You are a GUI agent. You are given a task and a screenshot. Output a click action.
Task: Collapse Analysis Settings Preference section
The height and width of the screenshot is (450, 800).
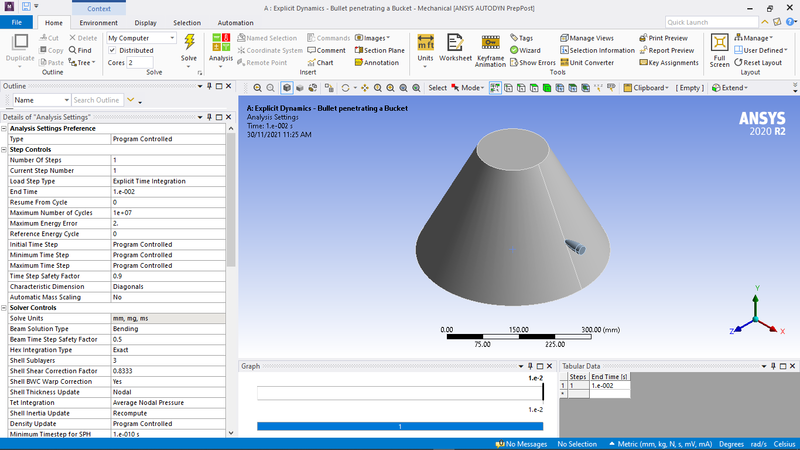(x=4, y=129)
